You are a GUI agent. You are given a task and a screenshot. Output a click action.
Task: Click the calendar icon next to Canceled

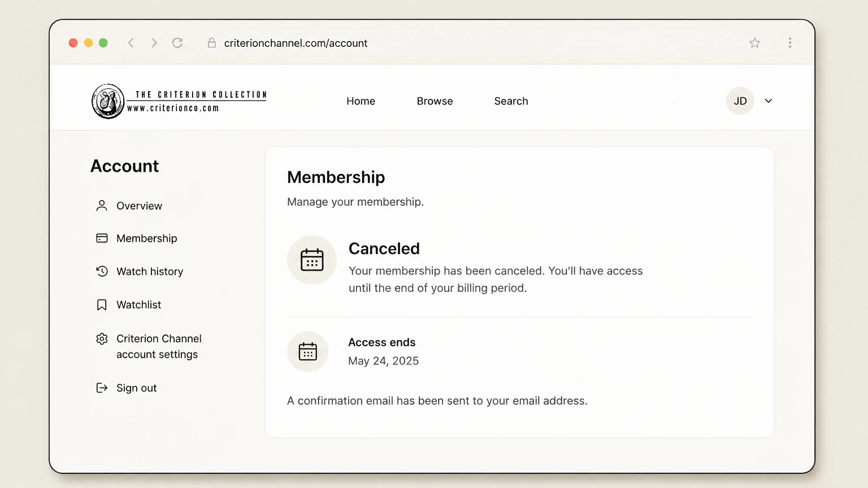[x=312, y=260]
